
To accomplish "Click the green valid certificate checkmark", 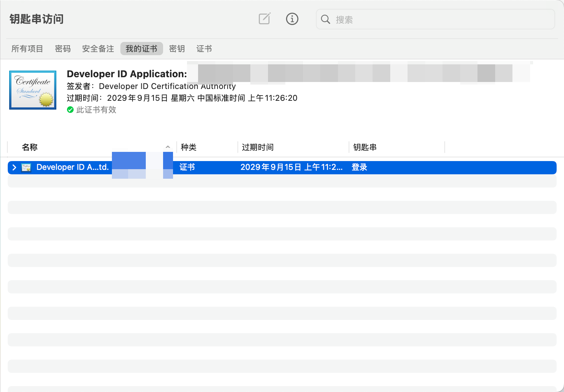I will tap(70, 110).
